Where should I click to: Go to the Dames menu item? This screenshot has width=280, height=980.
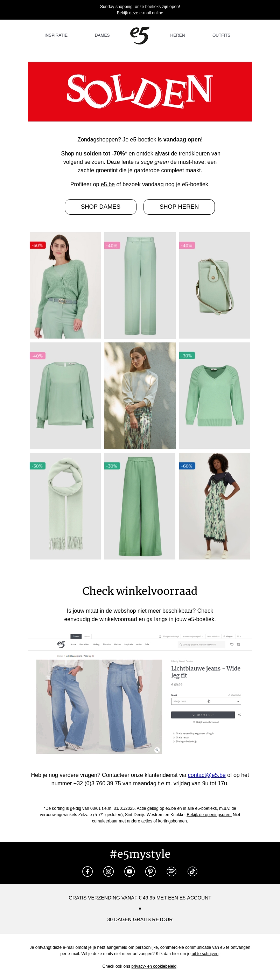click(x=102, y=35)
